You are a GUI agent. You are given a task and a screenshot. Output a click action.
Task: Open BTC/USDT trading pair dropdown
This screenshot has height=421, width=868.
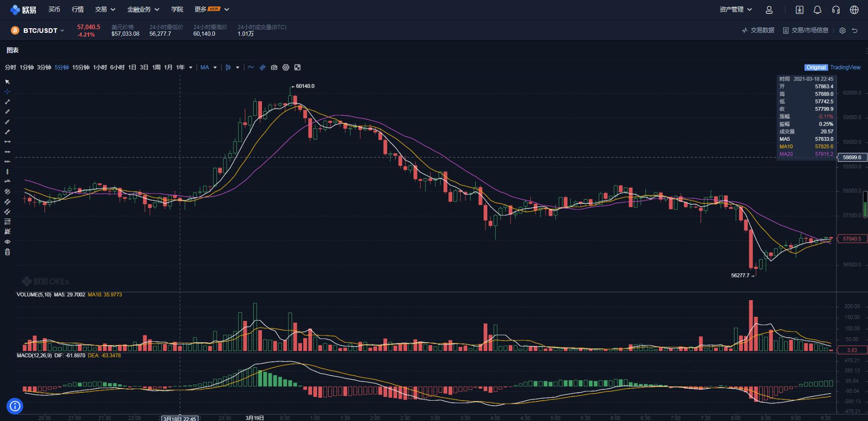point(44,31)
